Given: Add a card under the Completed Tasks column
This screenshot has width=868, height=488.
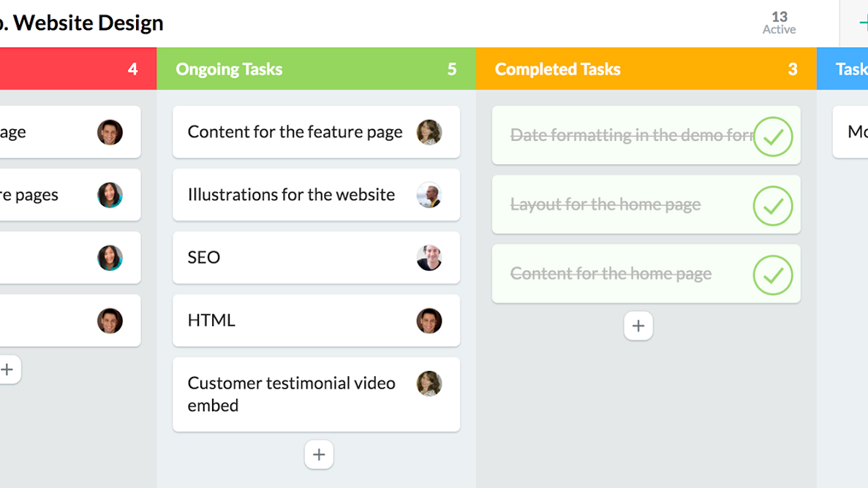Looking at the screenshot, I should pyautogui.click(x=638, y=326).
